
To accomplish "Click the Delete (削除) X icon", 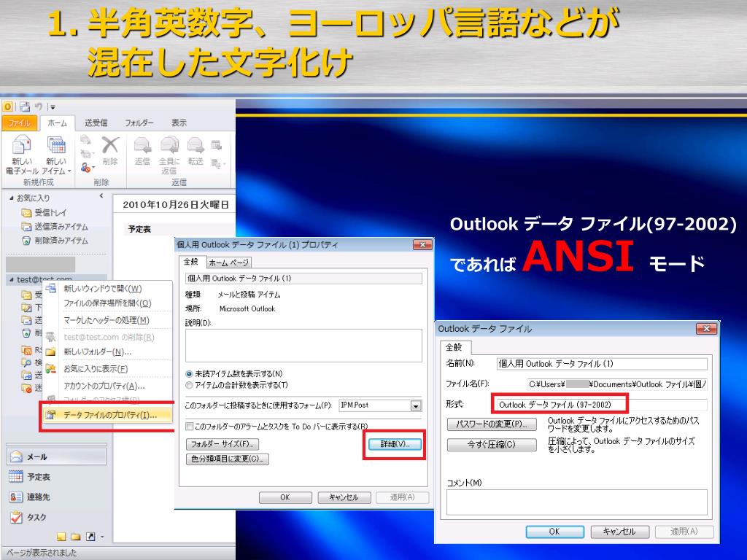I will (111, 145).
